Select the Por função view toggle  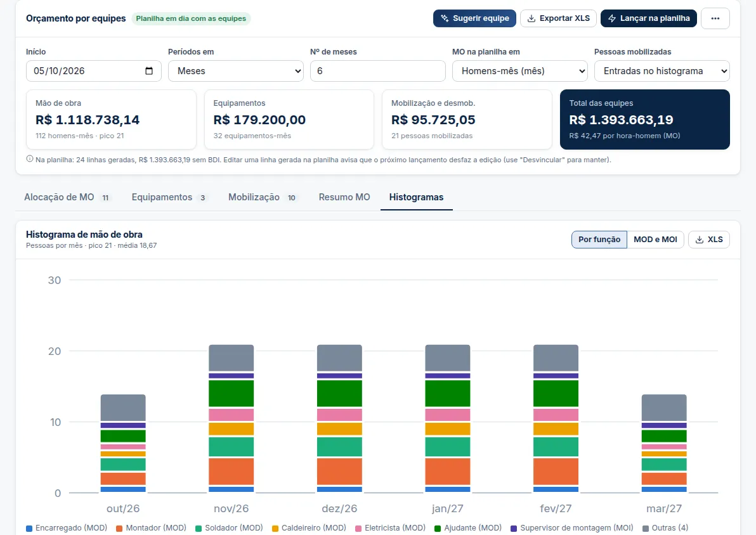pos(599,240)
